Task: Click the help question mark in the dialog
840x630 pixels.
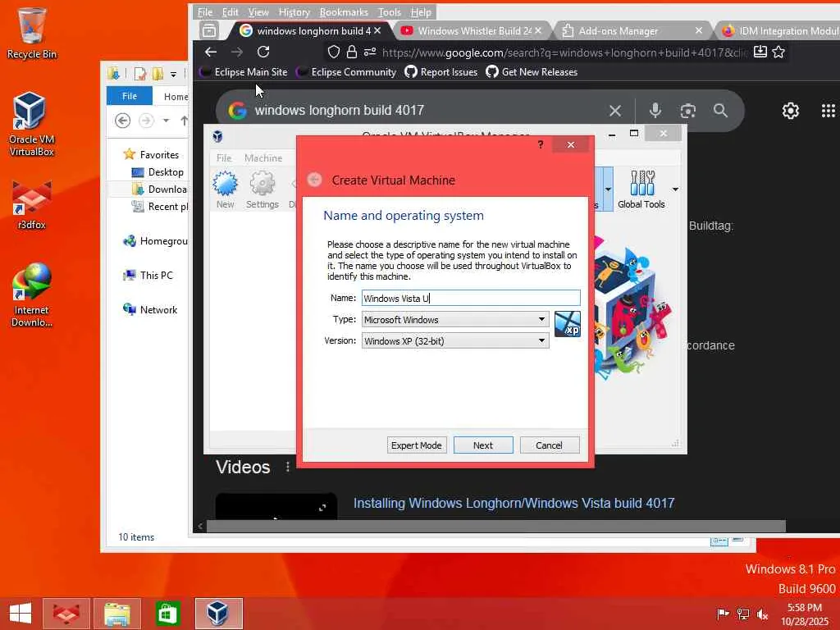Action: 540,144
